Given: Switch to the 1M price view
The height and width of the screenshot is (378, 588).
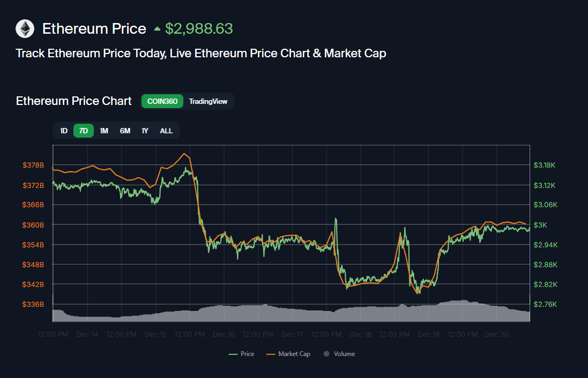Looking at the screenshot, I should [103, 130].
